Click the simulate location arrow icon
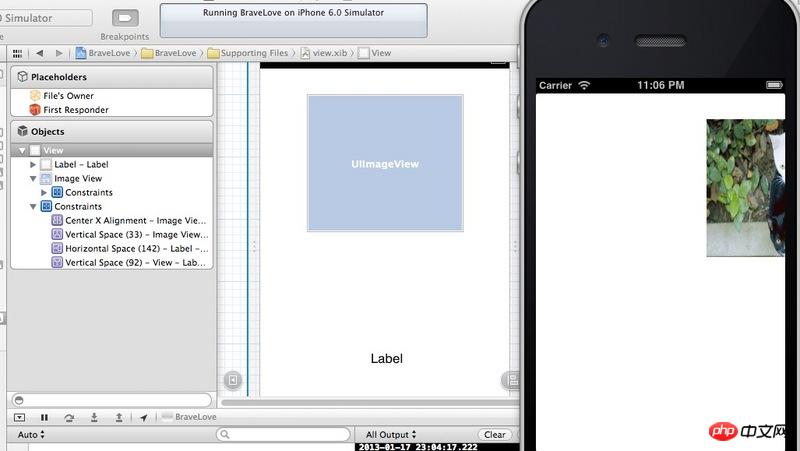The image size is (800, 451). pos(143,417)
